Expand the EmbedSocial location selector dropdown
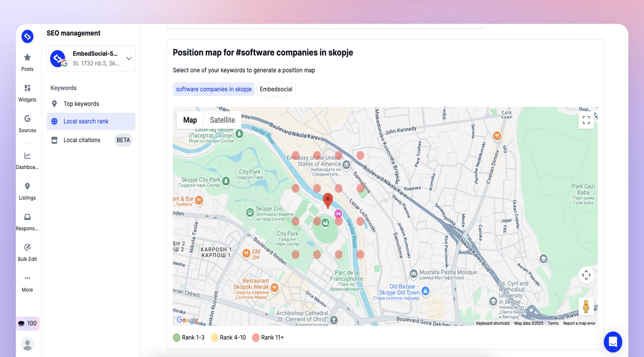This screenshot has height=357, width=644. [x=91, y=58]
